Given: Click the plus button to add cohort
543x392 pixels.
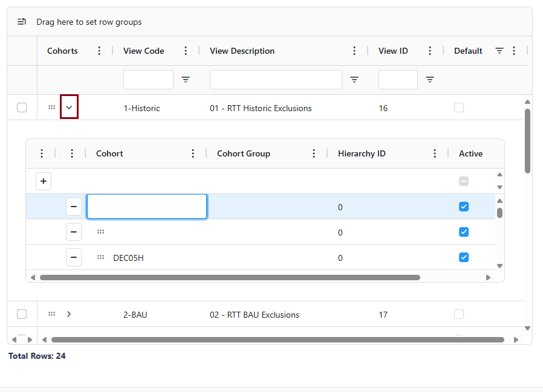Looking at the screenshot, I should point(44,181).
